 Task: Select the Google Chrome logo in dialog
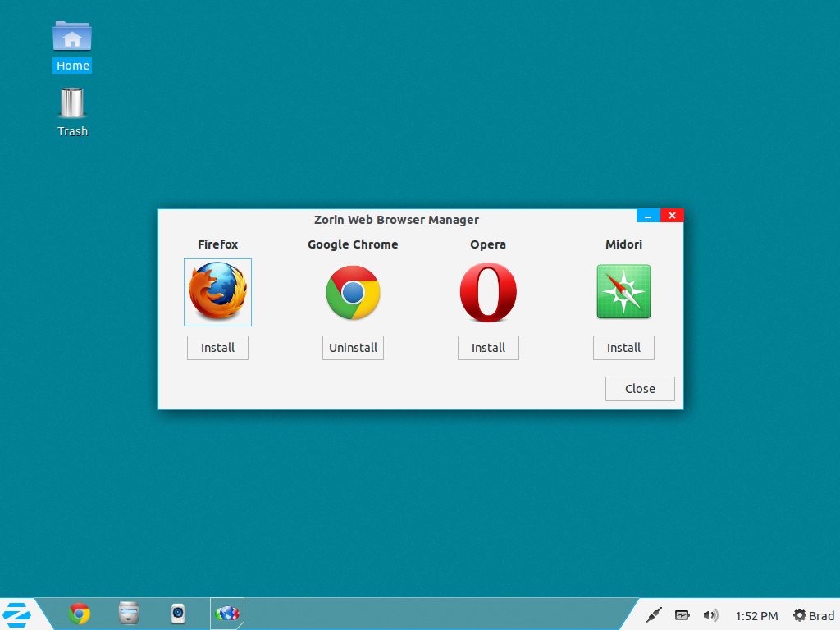coord(353,293)
